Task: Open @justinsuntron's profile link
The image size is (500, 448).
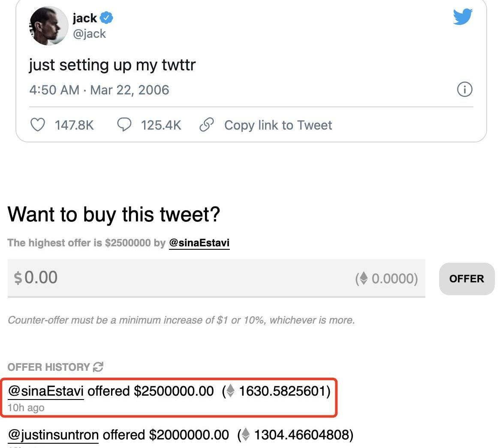Action: (54, 435)
